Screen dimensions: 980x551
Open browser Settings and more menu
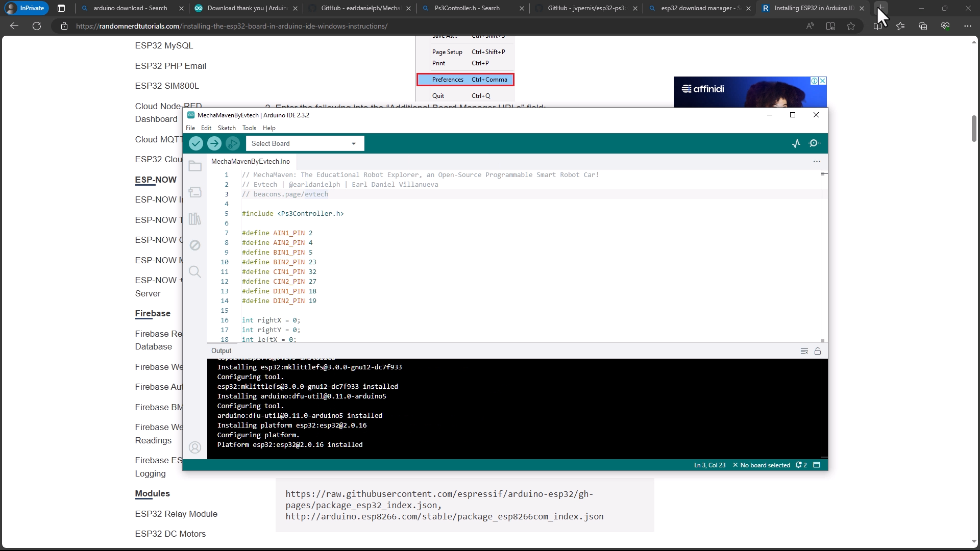[968, 26]
